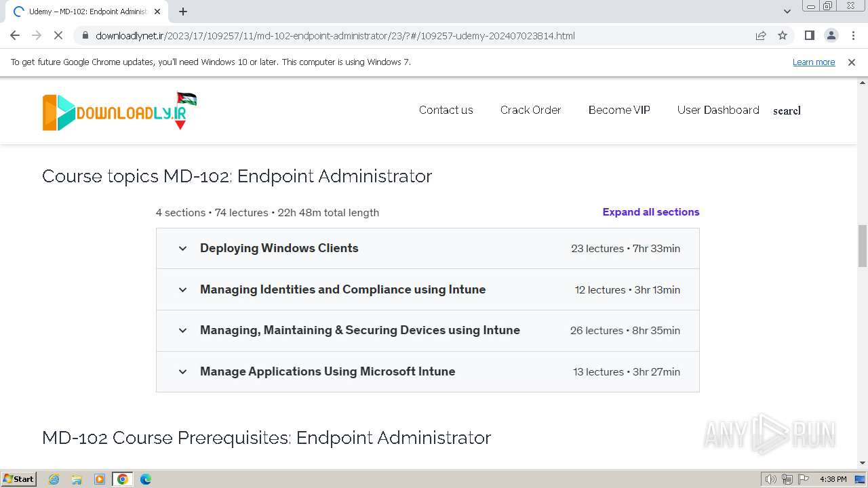
Task: Open a new tab with plus button
Action: pyautogui.click(x=183, y=12)
